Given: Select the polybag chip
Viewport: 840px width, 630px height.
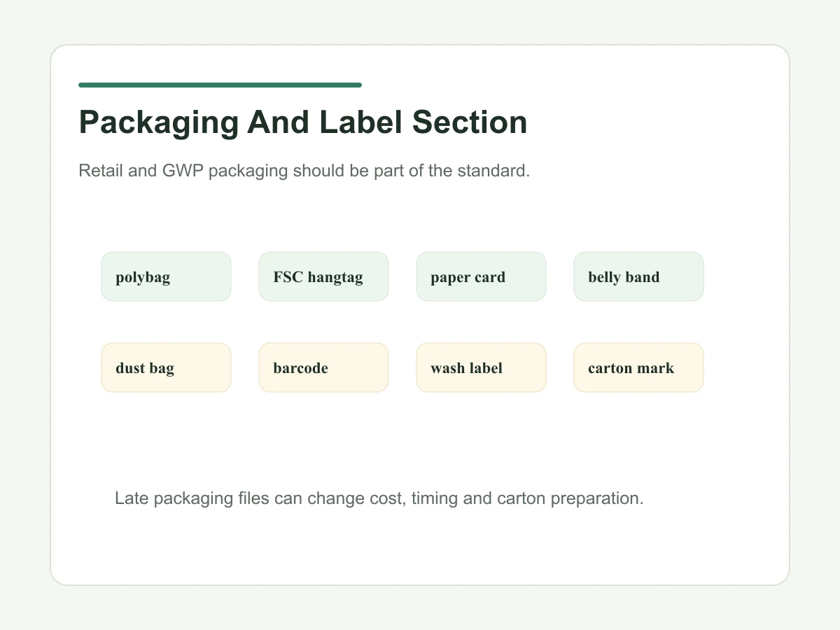Looking at the screenshot, I should [x=166, y=276].
